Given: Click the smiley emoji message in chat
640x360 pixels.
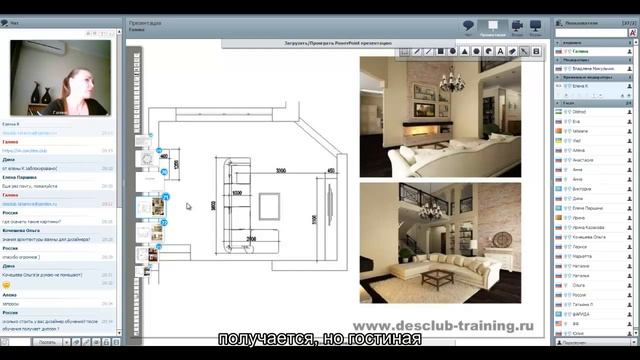Looking at the screenshot, I should click(6, 284).
